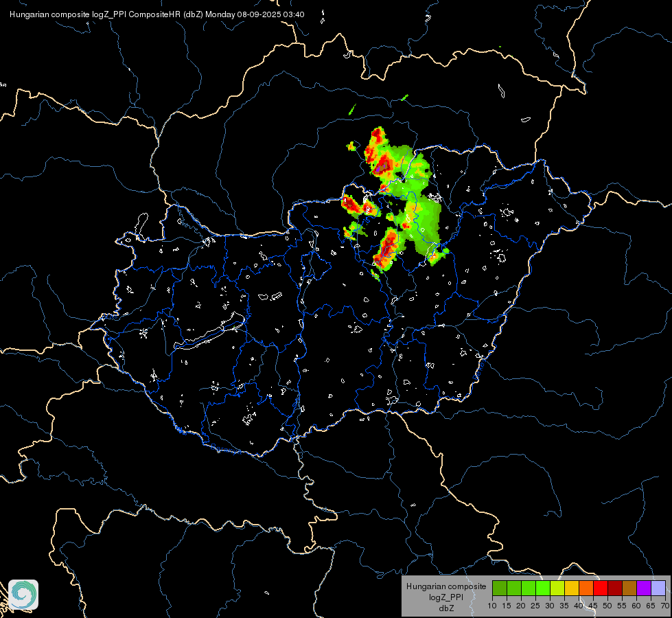Select the 50-55 dBZ dark red swatch

(615, 588)
